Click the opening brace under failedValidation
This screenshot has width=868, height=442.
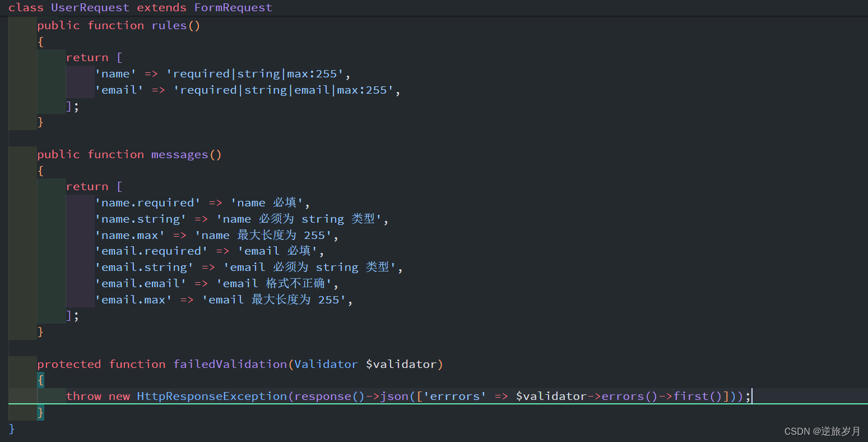pyautogui.click(x=40, y=380)
